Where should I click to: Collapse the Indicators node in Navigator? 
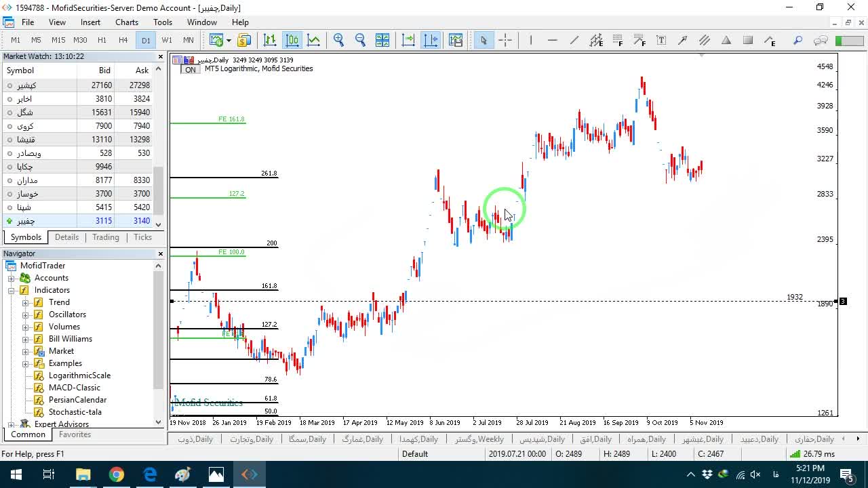(x=12, y=290)
